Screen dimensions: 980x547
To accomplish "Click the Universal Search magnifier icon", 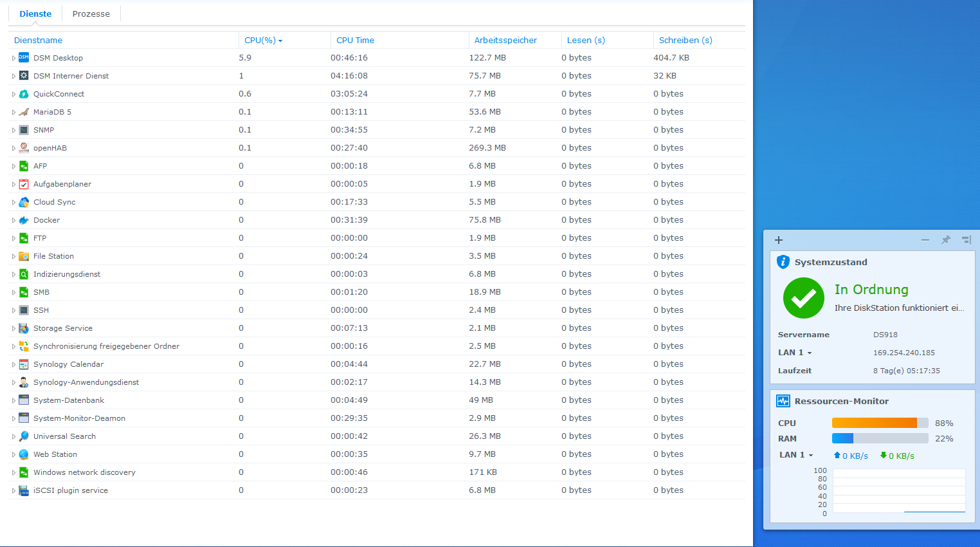I will 24,436.
